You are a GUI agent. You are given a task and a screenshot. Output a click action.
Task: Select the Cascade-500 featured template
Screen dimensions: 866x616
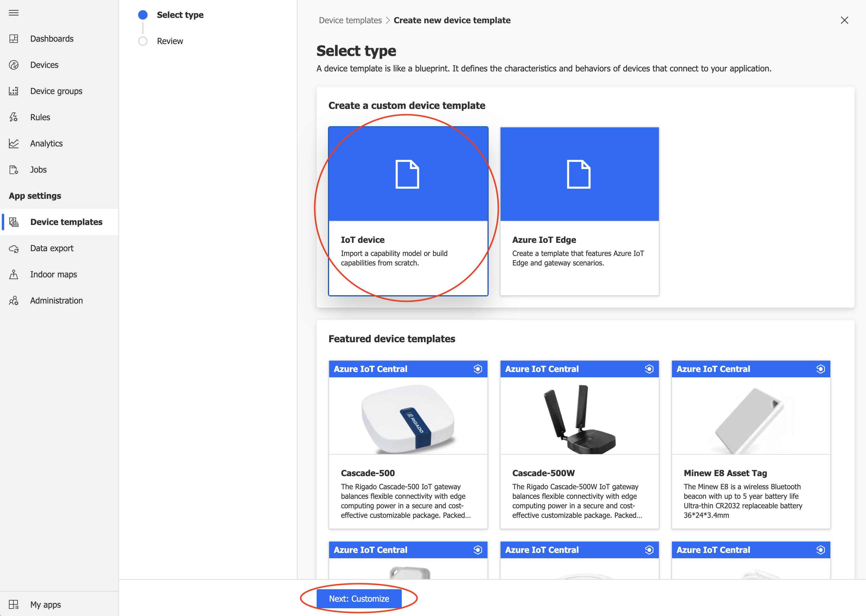click(408, 444)
